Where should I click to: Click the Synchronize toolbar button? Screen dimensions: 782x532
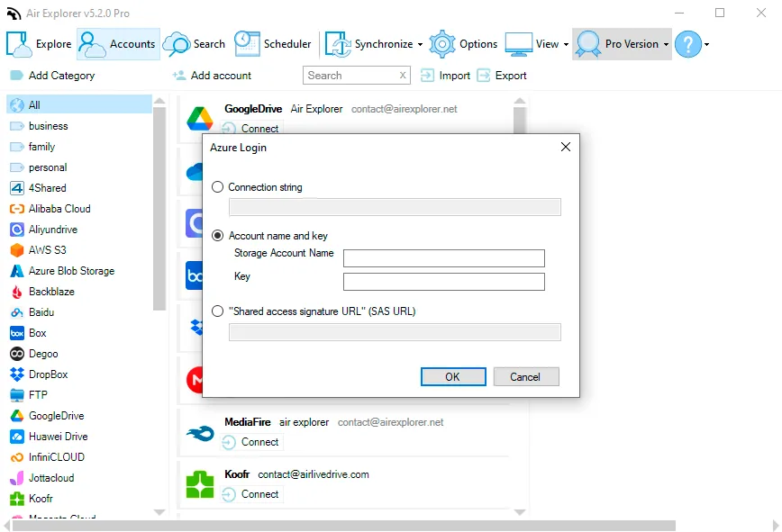click(x=369, y=44)
